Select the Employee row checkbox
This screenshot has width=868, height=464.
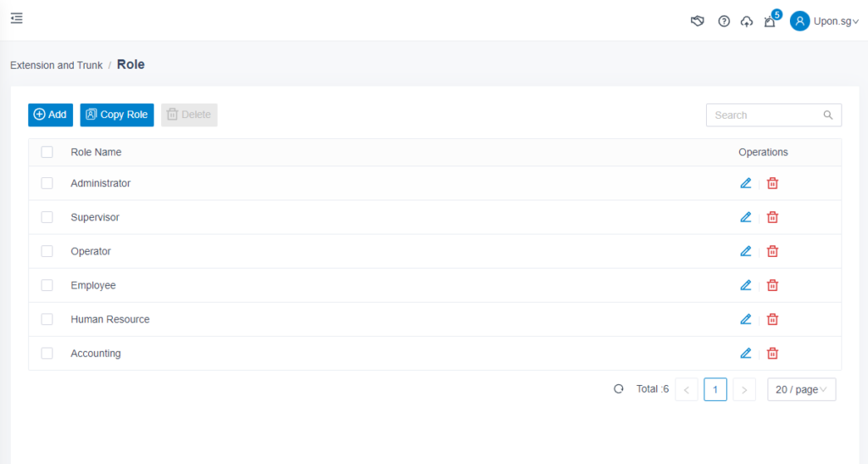pos(47,285)
